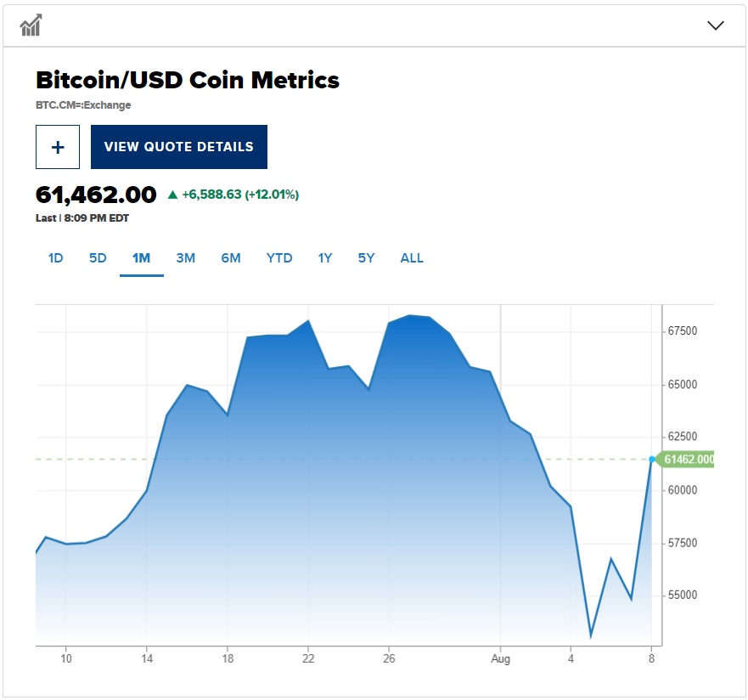Add Bitcoin to watchlist with plus button

click(x=58, y=147)
